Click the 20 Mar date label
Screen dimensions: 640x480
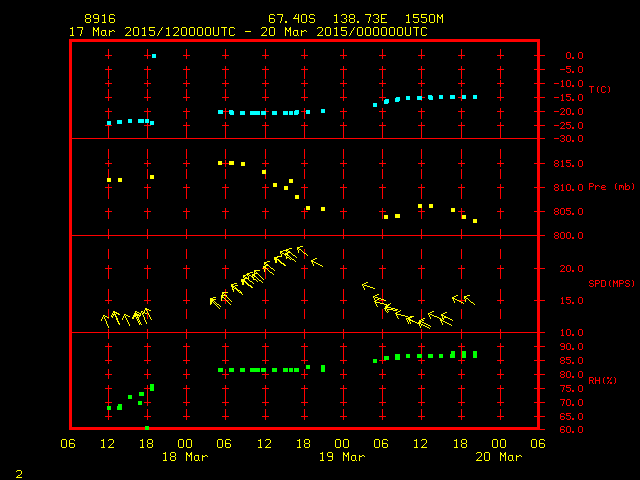point(498,457)
